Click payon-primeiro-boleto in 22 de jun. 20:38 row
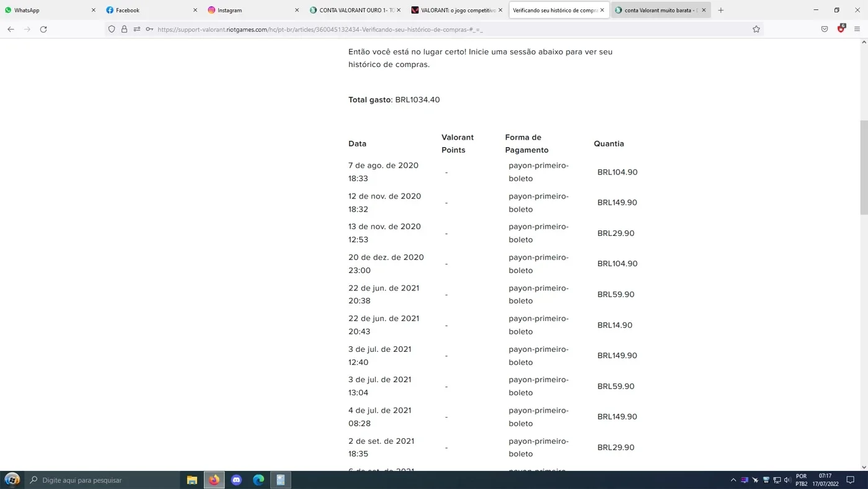The height and width of the screenshot is (489, 868). coord(538,294)
